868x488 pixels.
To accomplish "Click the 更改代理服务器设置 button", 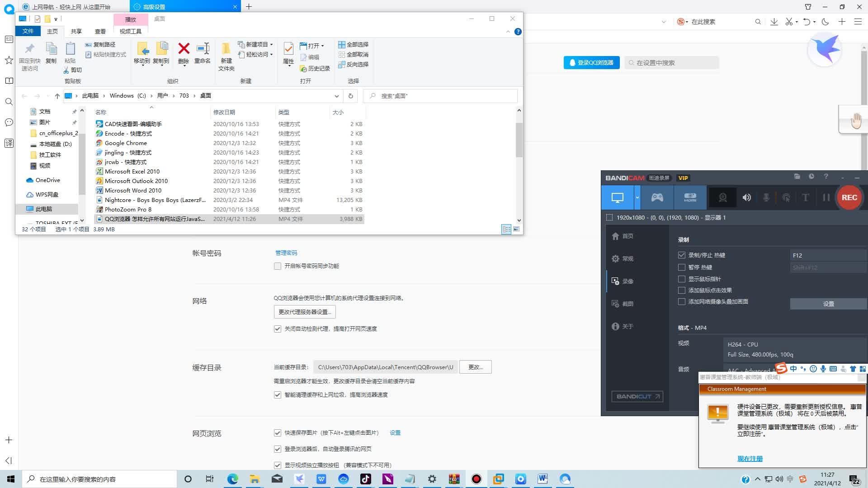I will pyautogui.click(x=304, y=312).
